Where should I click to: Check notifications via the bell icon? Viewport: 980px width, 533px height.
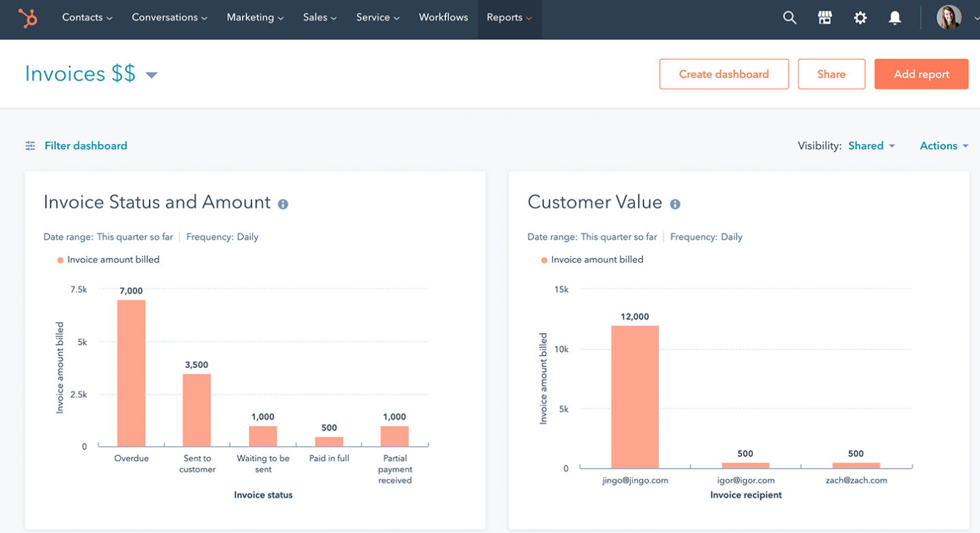[895, 17]
